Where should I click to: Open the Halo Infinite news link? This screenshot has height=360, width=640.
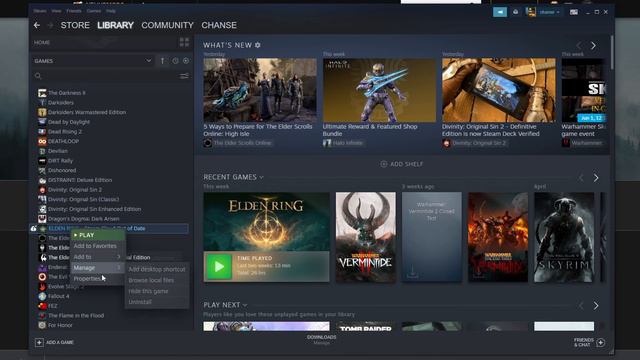[x=347, y=143]
